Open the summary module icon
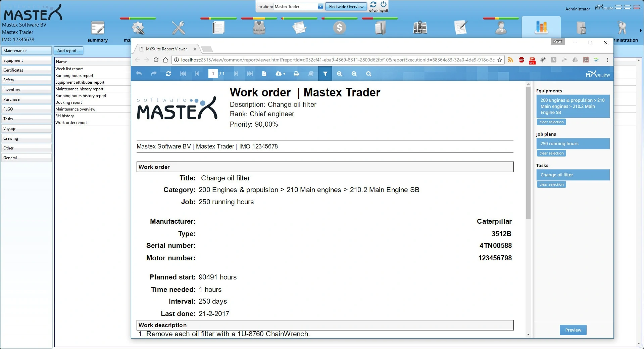The width and height of the screenshot is (644, 349). point(98,28)
